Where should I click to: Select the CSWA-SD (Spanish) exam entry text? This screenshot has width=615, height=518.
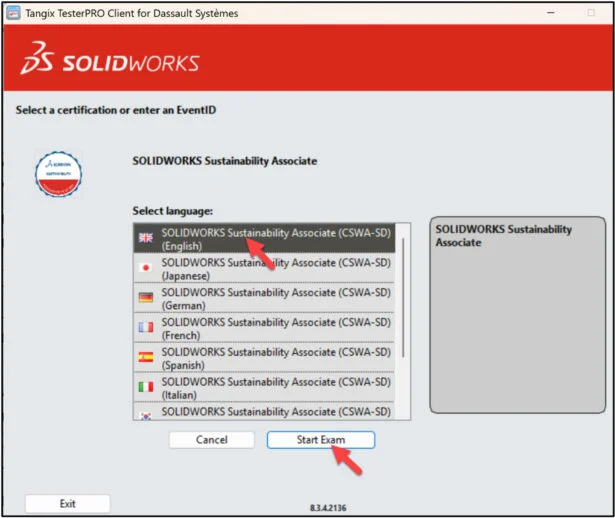(275, 356)
